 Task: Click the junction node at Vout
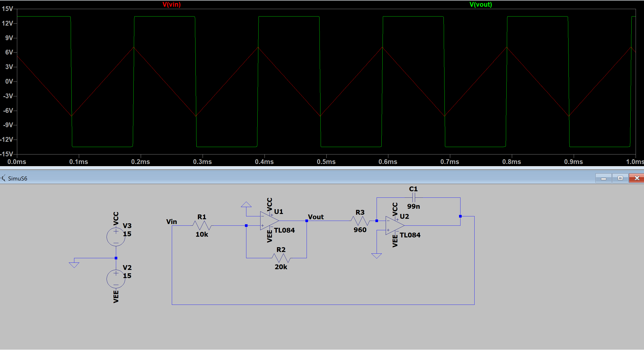(x=307, y=221)
